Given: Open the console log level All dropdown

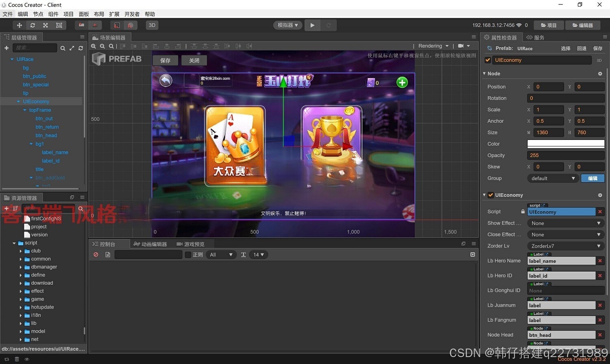Looking at the screenshot, I should pyautogui.click(x=221, y=255).
